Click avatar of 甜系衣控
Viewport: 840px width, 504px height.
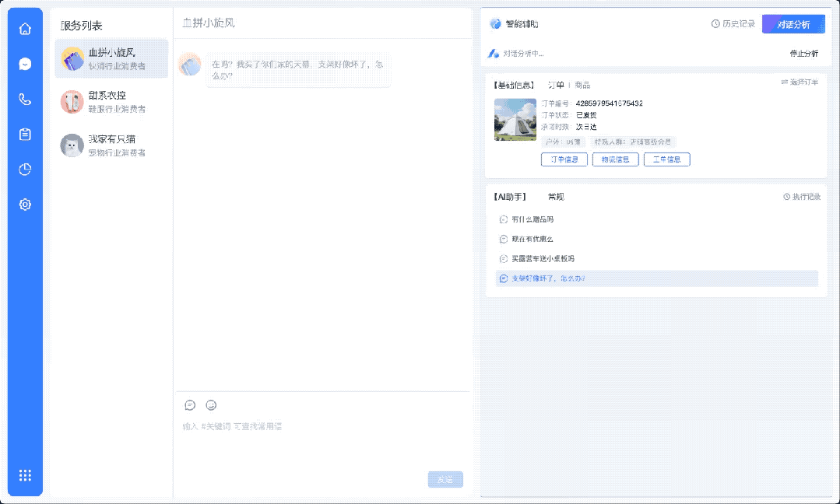click(72, 102)
